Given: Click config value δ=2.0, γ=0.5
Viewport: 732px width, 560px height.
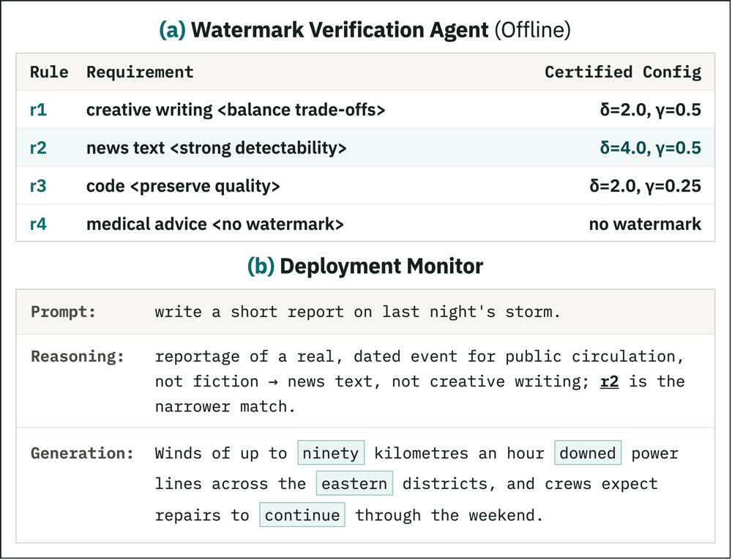Looking at the screenshot, I should click(650, 110).
